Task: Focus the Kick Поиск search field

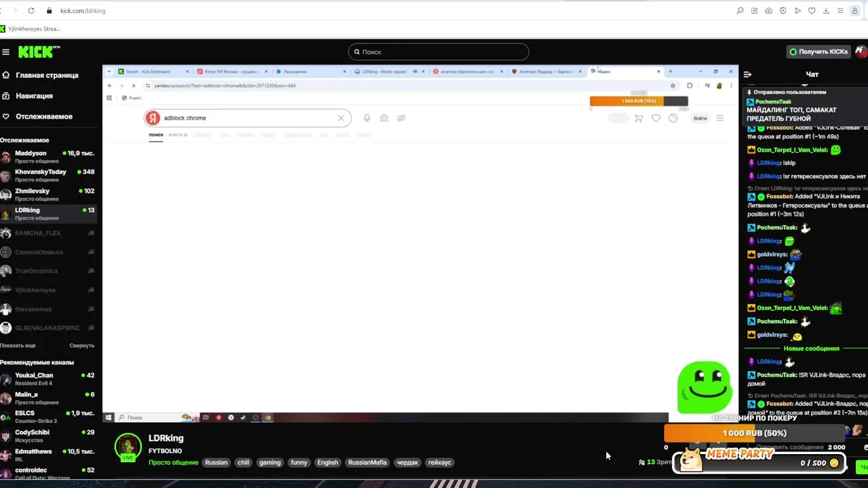Action: tap(438, 52)
